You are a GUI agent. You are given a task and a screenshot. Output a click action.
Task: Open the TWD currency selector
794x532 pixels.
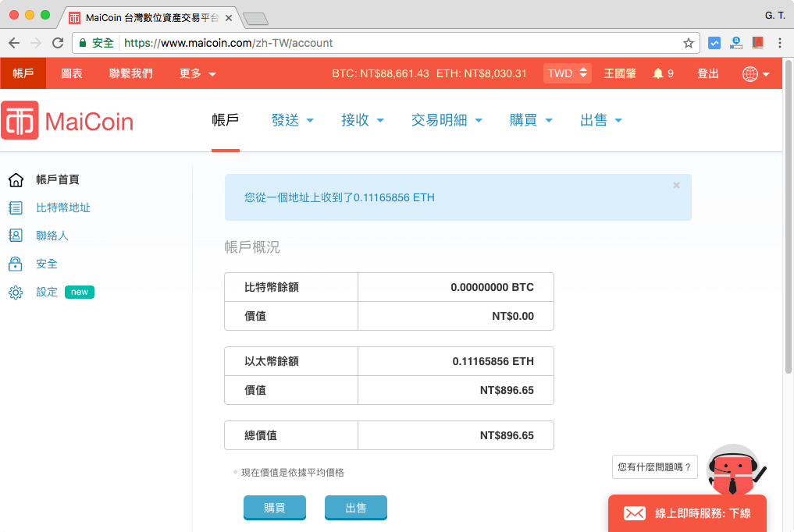(x=567, y=73)
